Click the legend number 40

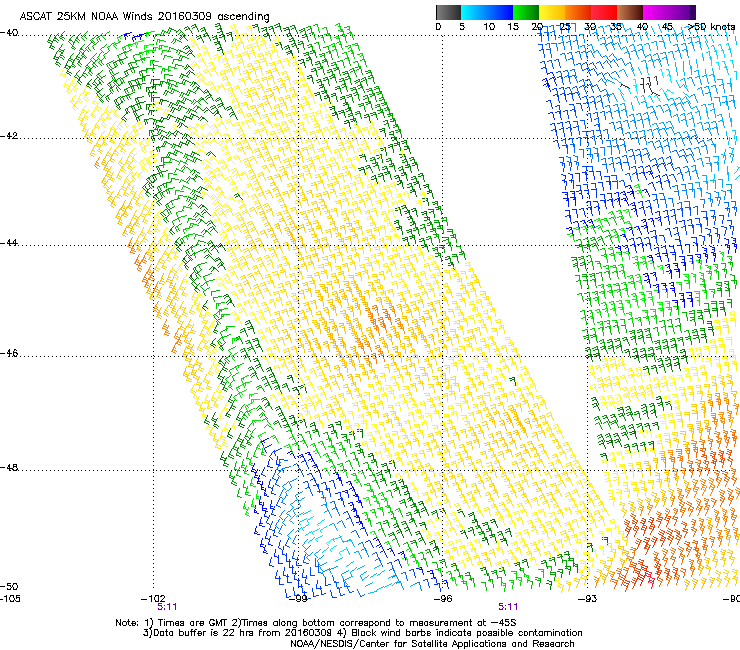pyautogui.click(x=642, y=27)
